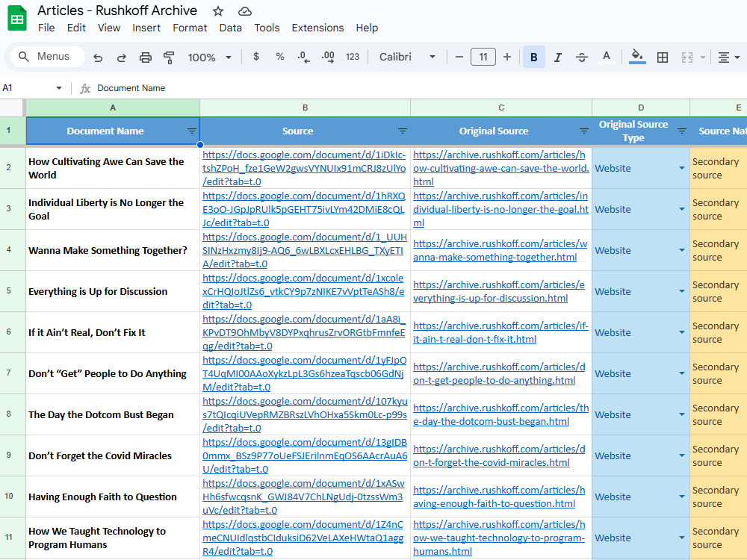Click the formula bar content
The image size is (747, 560).
[131, 88]
